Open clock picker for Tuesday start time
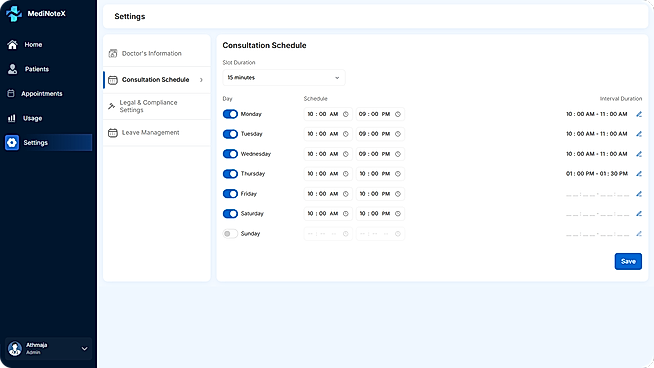 (345, 134)
